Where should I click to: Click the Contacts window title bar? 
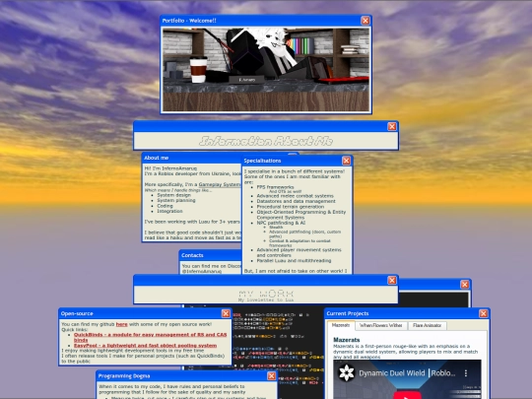pyautogui.click(x=211, y=255)
